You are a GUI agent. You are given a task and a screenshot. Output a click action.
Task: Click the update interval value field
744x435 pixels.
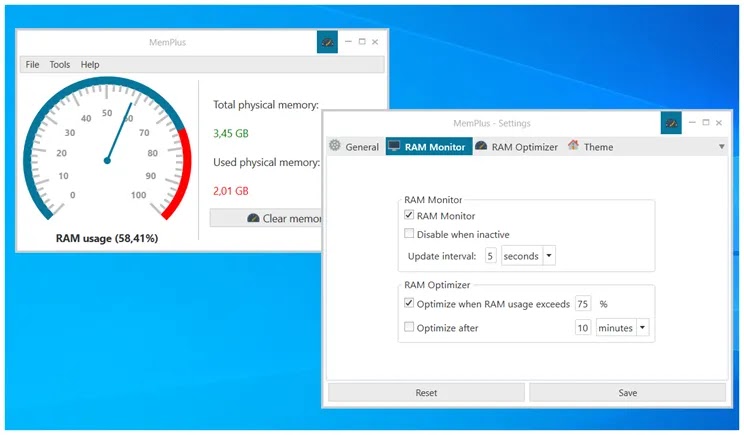490,256
